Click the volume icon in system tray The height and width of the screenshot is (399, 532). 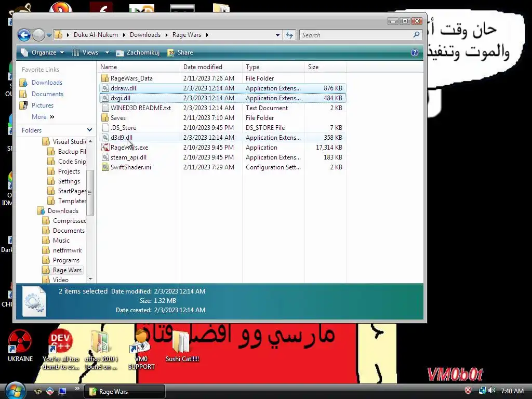pyautogui.click(x=492, y=391)
